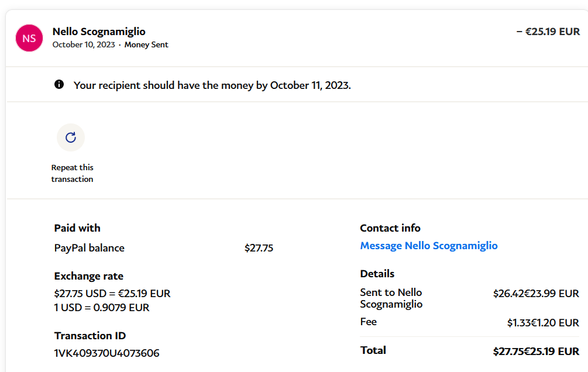Click the Paid with heading

[77, 228]
